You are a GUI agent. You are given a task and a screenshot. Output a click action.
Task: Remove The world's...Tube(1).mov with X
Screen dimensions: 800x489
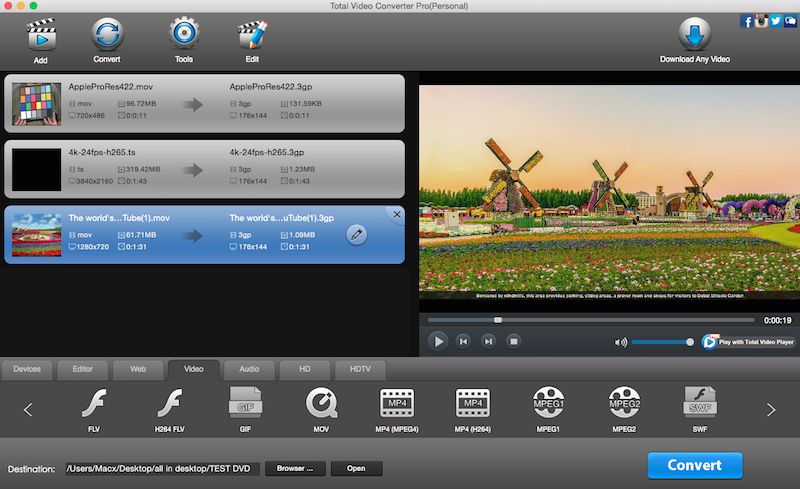coord(397,215)
